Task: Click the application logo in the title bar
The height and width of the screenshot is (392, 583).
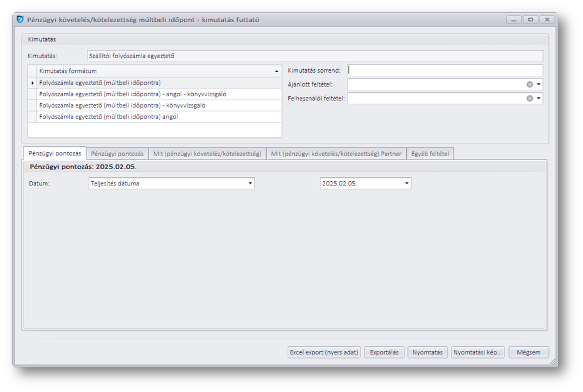Action: click(21, 19)
